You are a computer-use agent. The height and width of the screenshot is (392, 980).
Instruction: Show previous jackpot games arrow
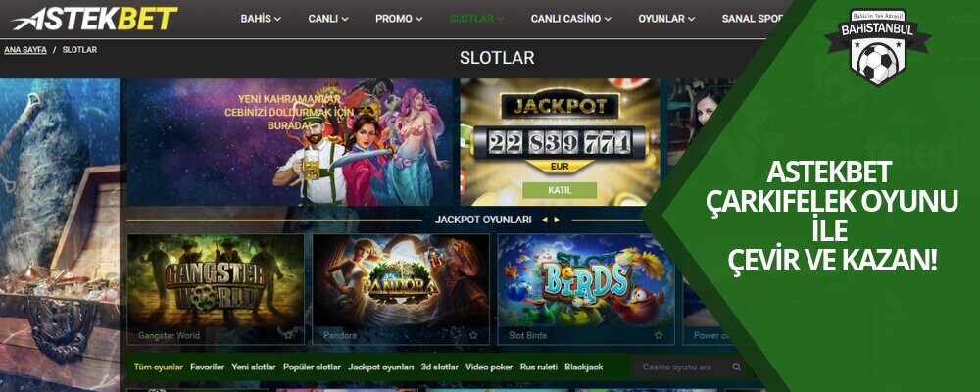544,220
